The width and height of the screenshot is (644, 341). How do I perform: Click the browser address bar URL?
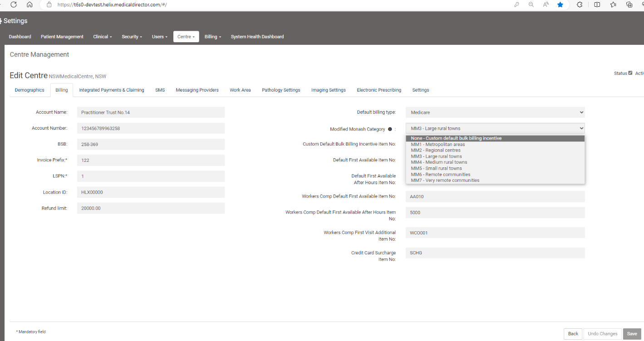point(112,5)
